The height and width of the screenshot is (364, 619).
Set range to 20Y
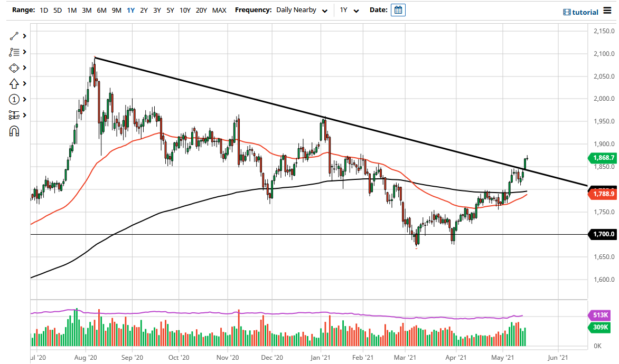201,10
